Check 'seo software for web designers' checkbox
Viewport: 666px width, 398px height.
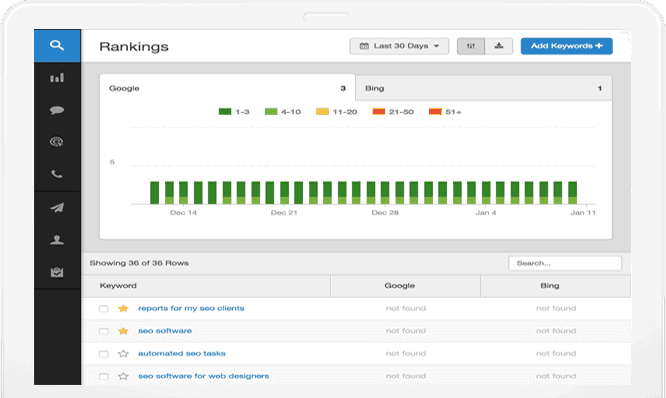[x=104, y=376]
